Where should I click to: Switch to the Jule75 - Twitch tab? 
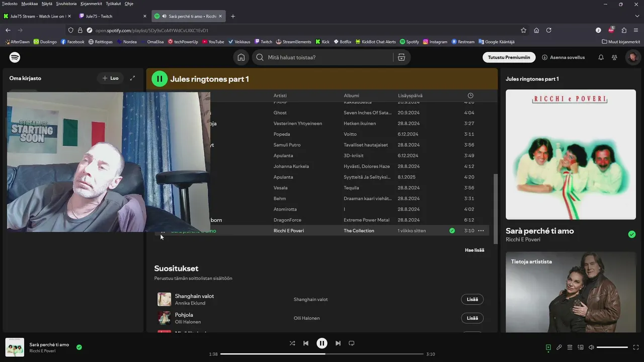[113, 16]
